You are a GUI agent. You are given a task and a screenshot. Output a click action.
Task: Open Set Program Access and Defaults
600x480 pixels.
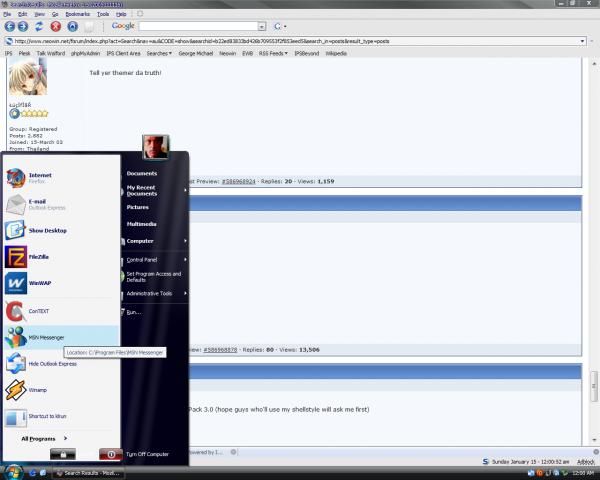tap(154, 277)
